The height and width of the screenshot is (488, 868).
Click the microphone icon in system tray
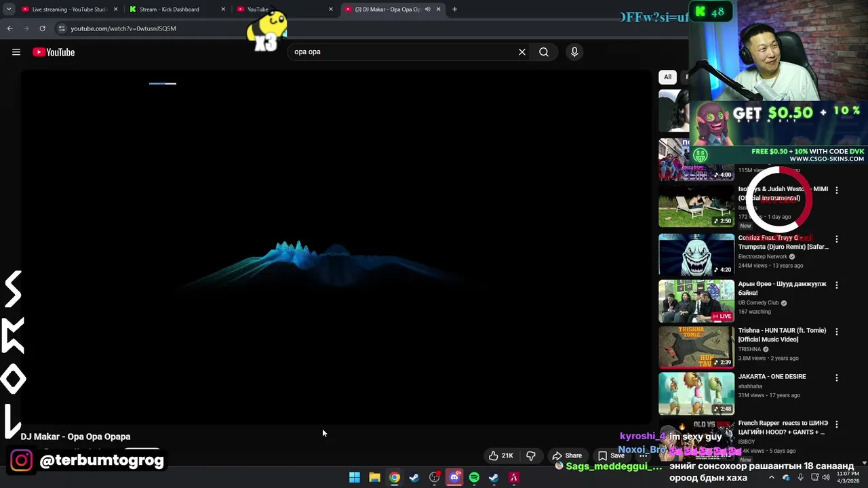coord(800,477)
